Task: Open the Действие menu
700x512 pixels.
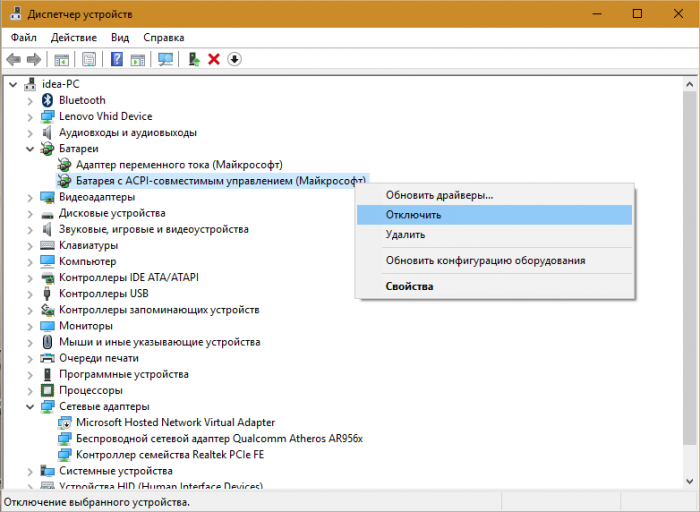Action: 73,37
